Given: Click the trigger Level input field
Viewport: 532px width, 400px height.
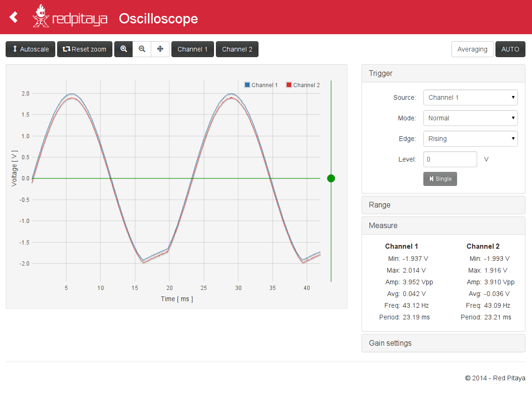Looking at the screenshot, I should click(450, 159).
